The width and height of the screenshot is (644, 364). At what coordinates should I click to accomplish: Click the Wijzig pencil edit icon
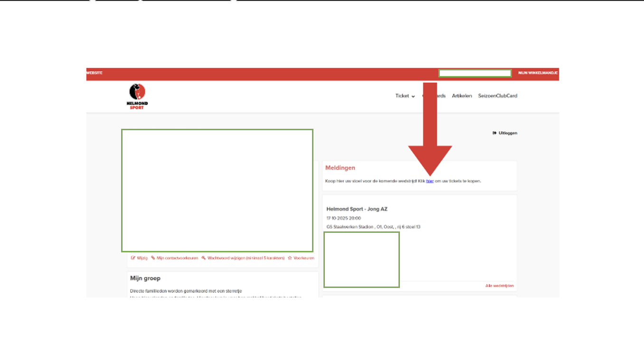click(133, 258)
